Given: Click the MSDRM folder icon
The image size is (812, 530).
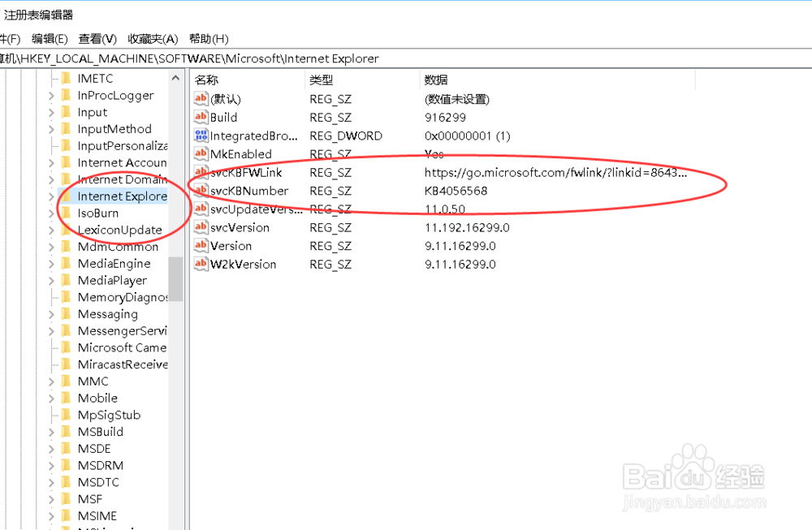Looking at the screenshot, I should [66, 465].
